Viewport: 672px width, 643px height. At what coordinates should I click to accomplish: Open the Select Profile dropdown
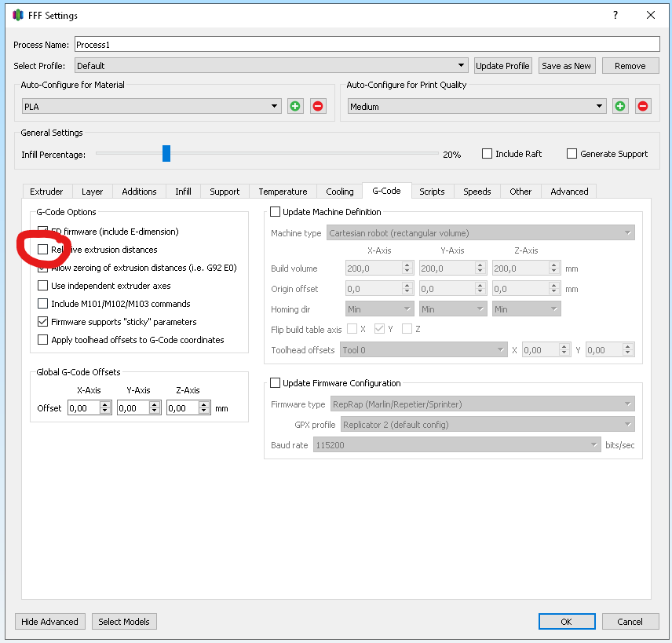[272, 66]
